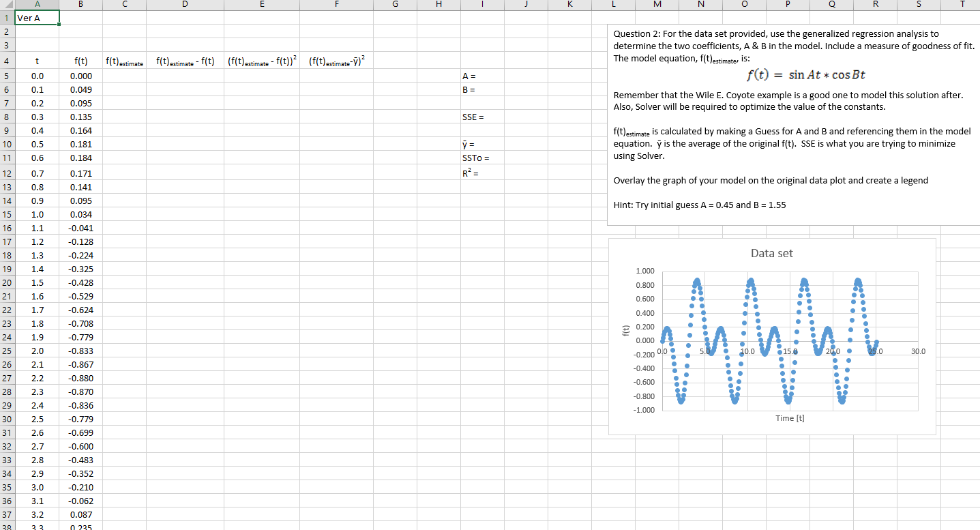The image size is (980, 530).
Task: Click the 1.000 label on the chart's vertical axis
Action: tap(645, 271)
